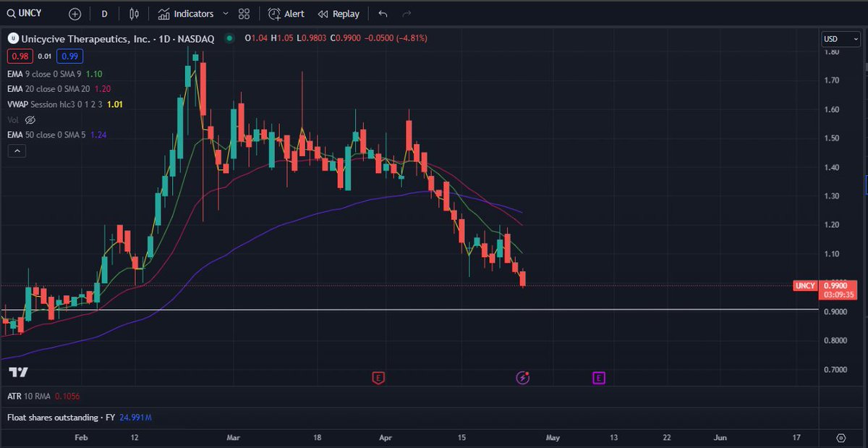Select the ATR 10 RMA indicator label

tap(30, 397)
